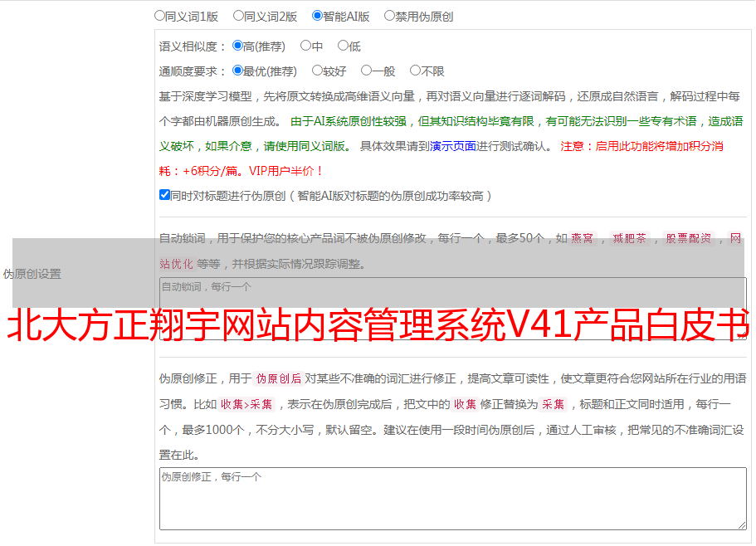
Task: Set 语义相似度 to 低
Action: (343, 46)
